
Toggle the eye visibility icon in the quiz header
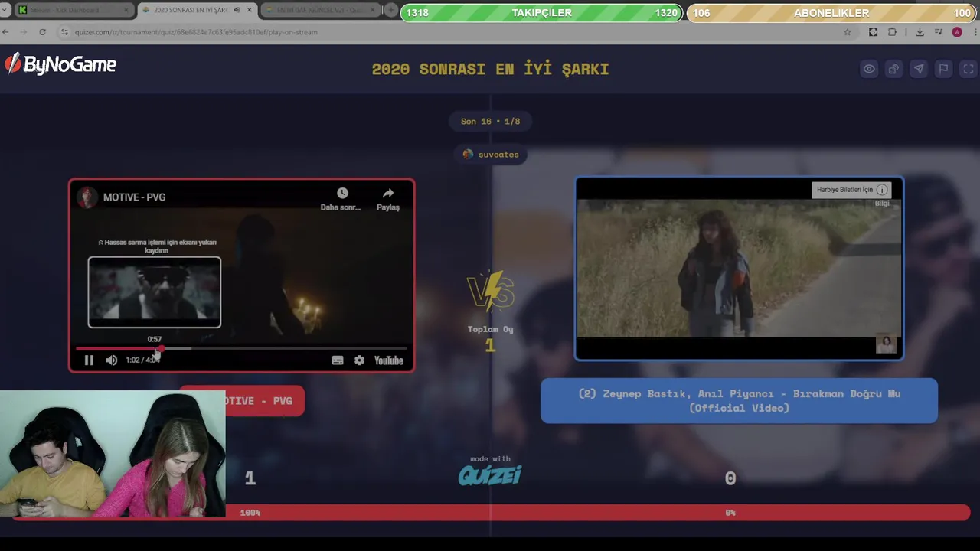869,69
